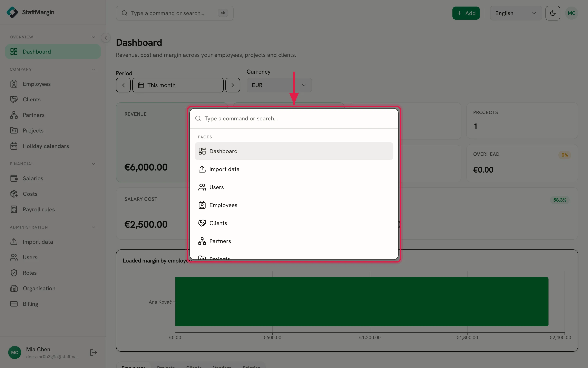Click the Employees badge icon in the palette
This screenshot has height=368, width=588.
[202, 205]
